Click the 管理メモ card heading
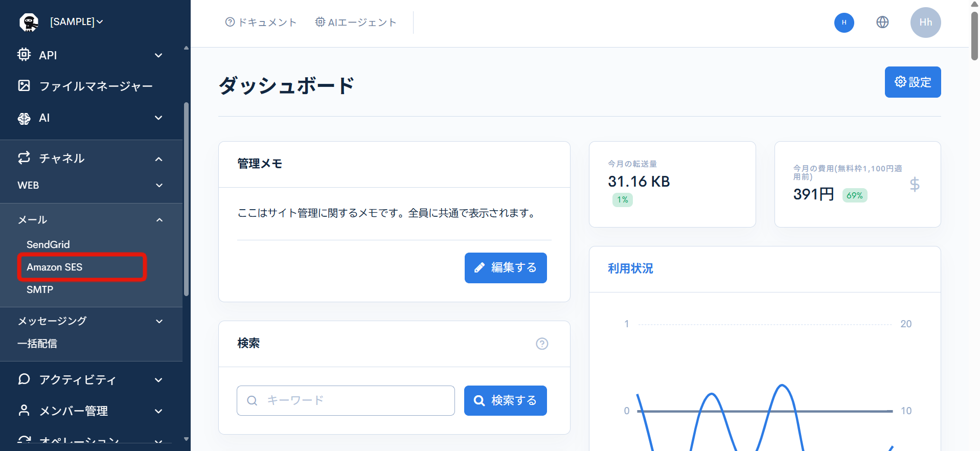 pyautogui.click(x=260, y=164)
